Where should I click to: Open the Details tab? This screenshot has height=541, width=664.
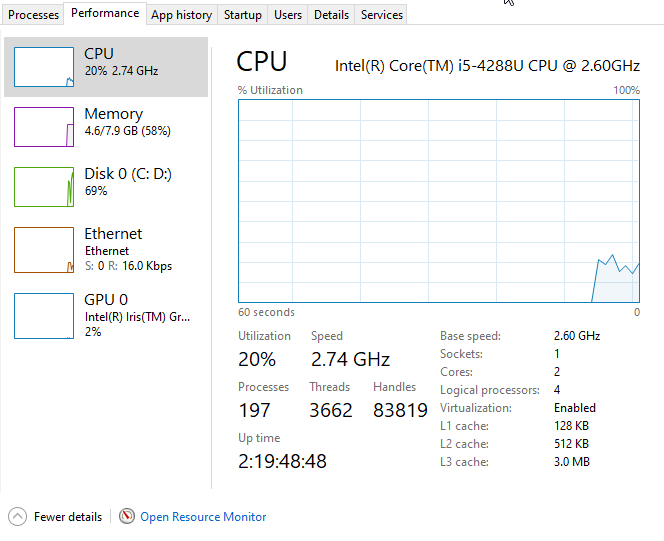coord(331,15)
